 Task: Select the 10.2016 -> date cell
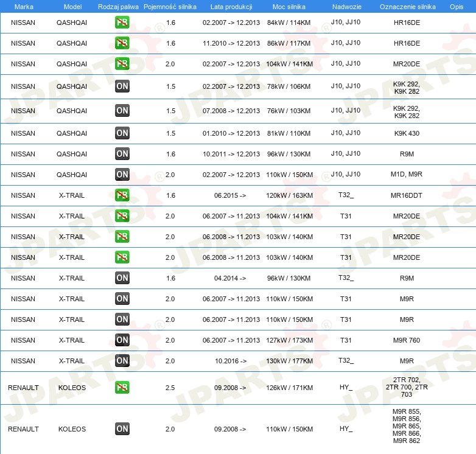coord(231,361)
